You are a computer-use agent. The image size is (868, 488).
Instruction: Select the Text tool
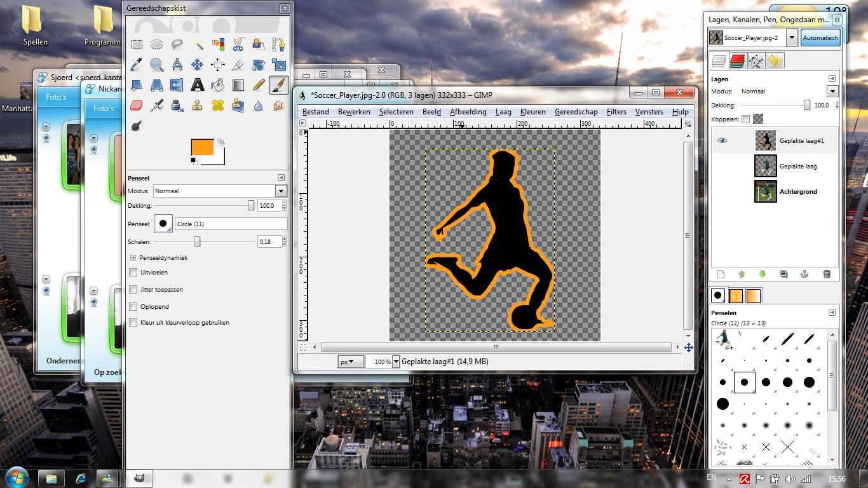[198, 85]
